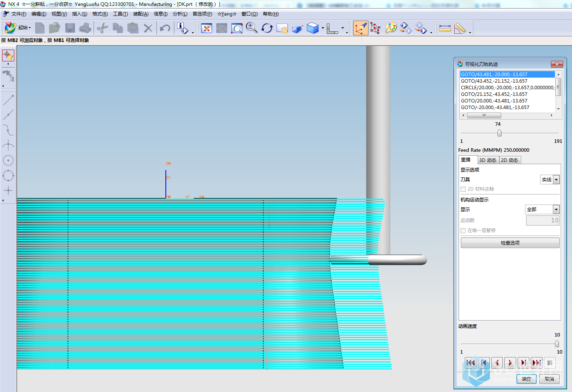The width and height of the screenshot is (572, 392).
Task: Open the 首选项(P) menu
Action: pos(202,14)
